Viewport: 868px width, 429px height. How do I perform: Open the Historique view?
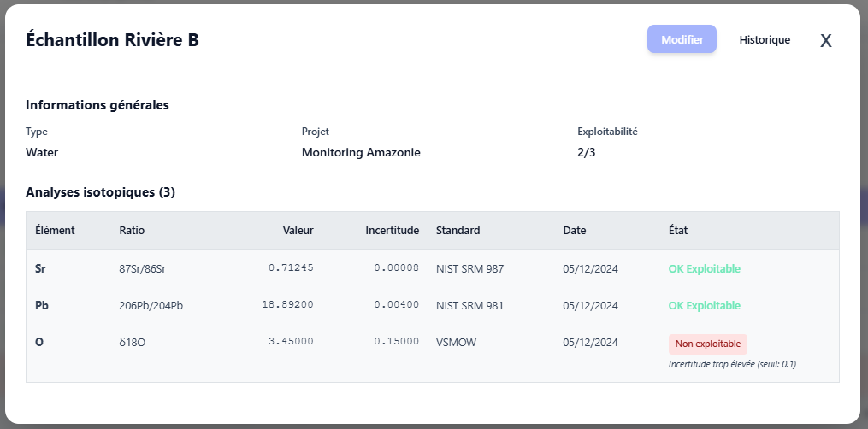765,39
